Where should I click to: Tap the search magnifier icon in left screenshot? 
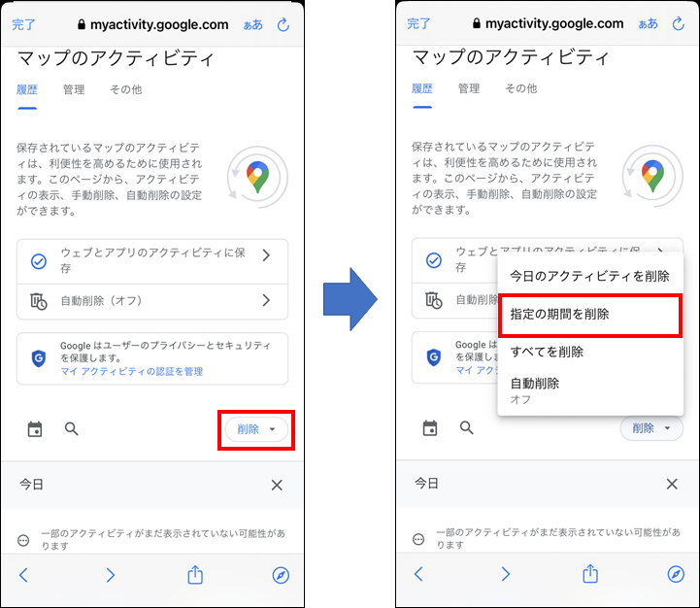(x=72, y=429)
